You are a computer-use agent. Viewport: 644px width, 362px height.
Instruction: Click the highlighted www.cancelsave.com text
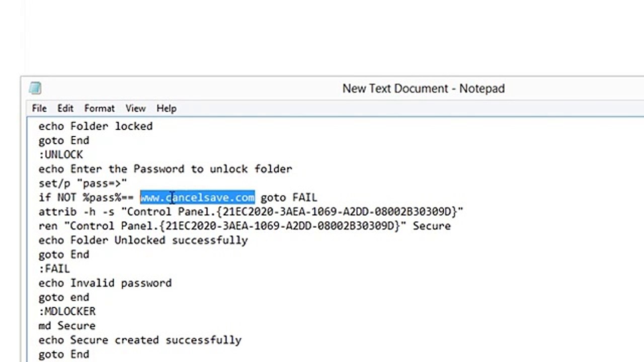pyautogui.click(x=197, y=198)
